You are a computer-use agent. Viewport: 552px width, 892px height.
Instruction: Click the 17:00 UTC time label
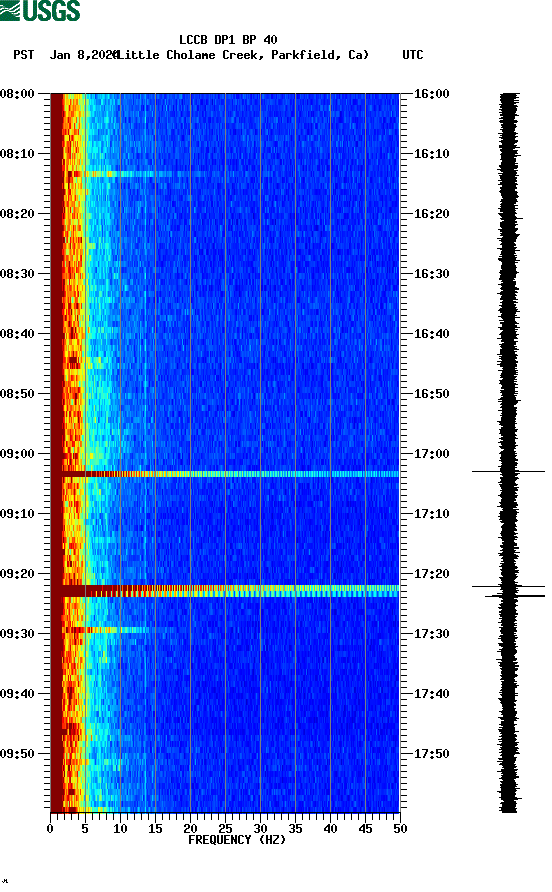(x=431, y=454)
